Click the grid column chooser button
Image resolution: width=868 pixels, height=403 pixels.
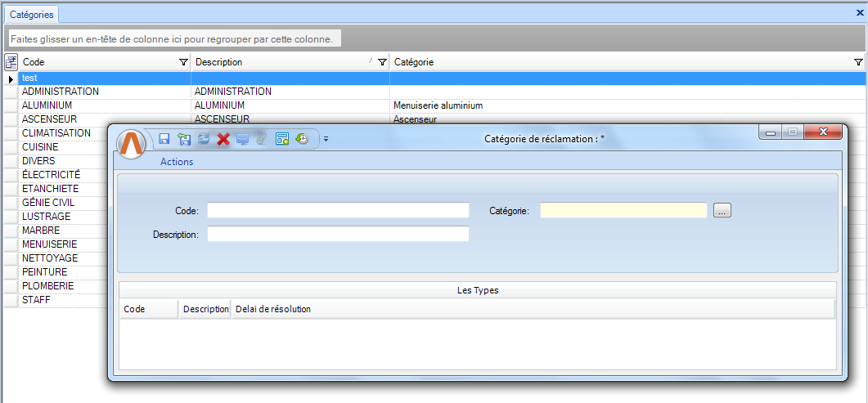11,62
